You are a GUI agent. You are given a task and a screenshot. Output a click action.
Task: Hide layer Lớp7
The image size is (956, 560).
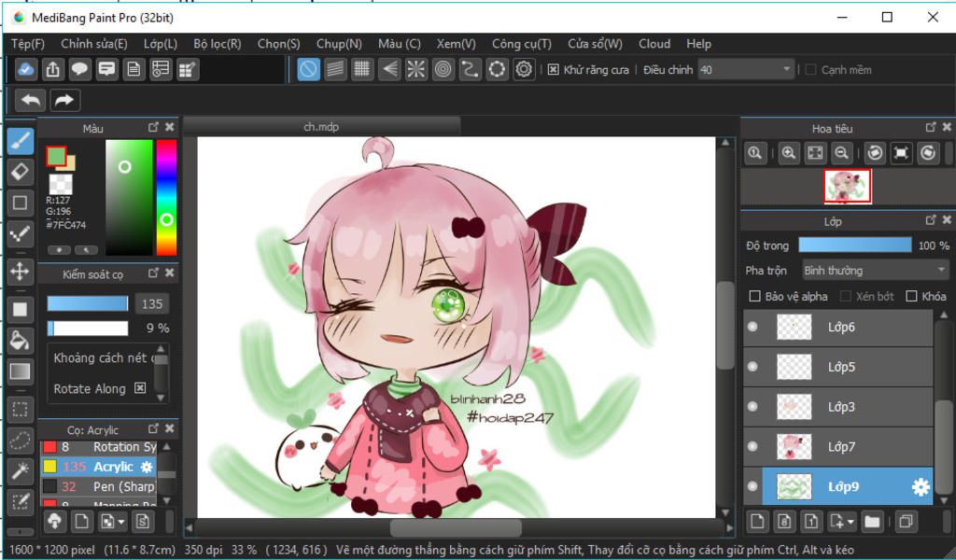(x=752, y=447)
